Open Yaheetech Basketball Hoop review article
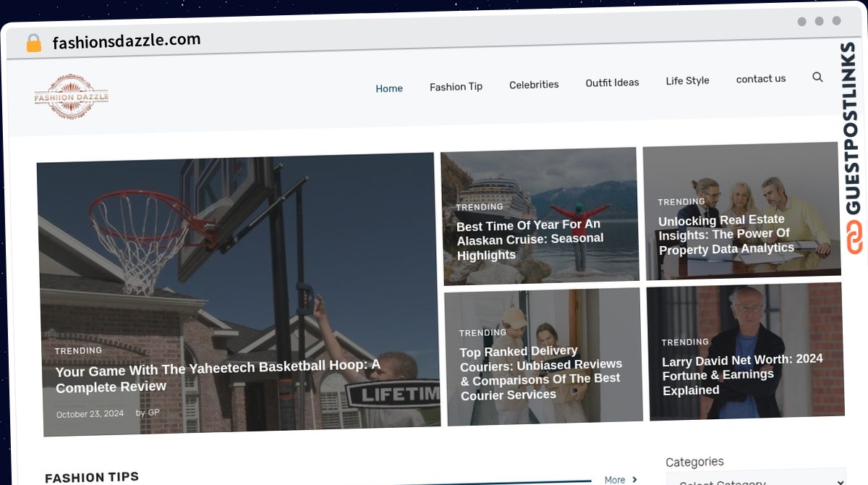This screenshot has height=485, width=868. (218, 376)
